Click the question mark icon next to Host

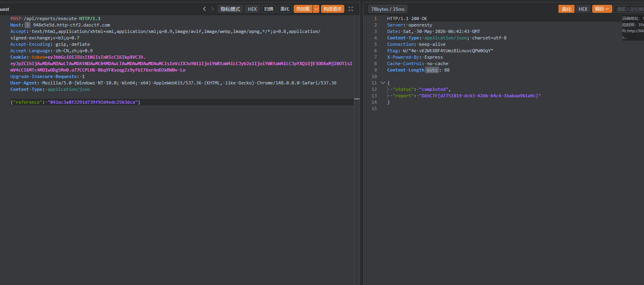coord(27,25)
